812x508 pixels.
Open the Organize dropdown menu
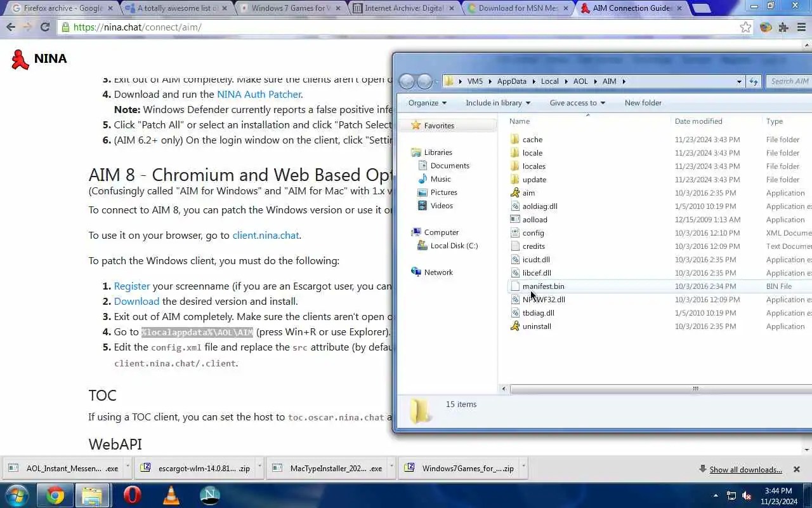point(427,103)
